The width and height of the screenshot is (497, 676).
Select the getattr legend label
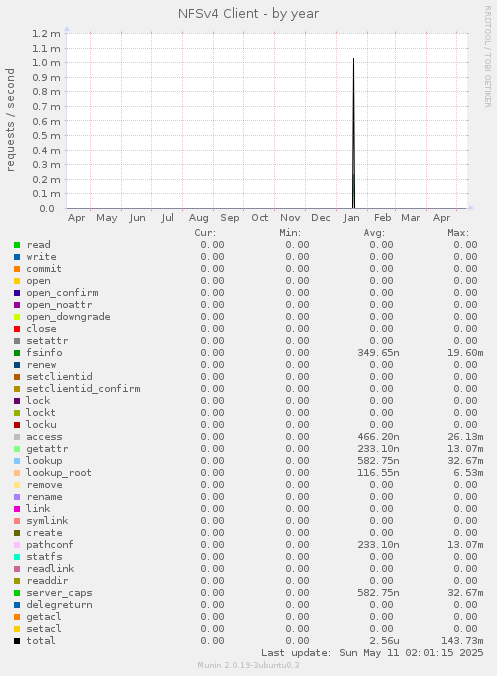[x=47, y=449]
